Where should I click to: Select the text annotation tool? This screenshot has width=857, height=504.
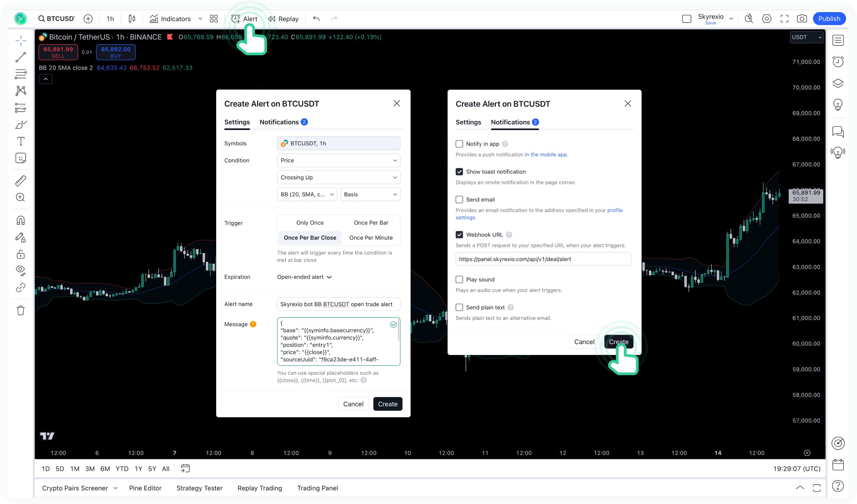(x=21, y=141)
